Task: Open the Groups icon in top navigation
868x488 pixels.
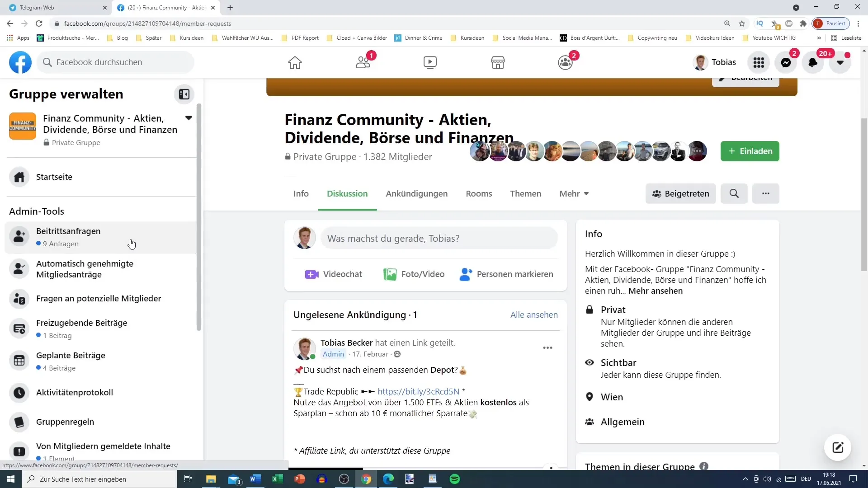Action: [x=565, y=62]
